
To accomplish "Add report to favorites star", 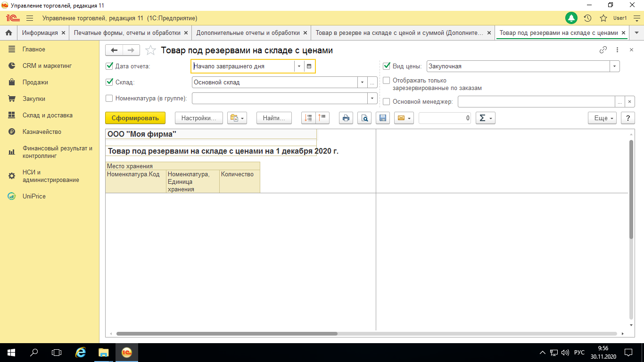I will 150,50.
